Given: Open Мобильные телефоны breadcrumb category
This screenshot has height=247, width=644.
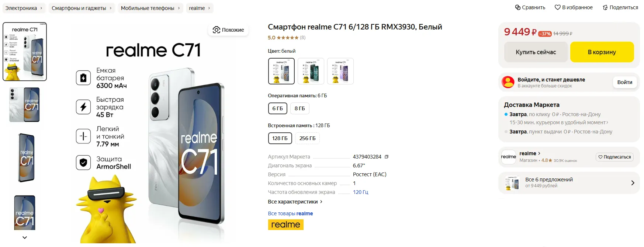Looking at the screenshot, I should [150, 8].
